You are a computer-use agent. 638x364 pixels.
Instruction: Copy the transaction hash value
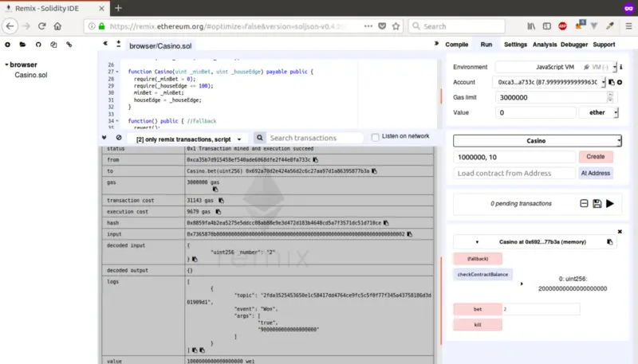tap(386, 223)
